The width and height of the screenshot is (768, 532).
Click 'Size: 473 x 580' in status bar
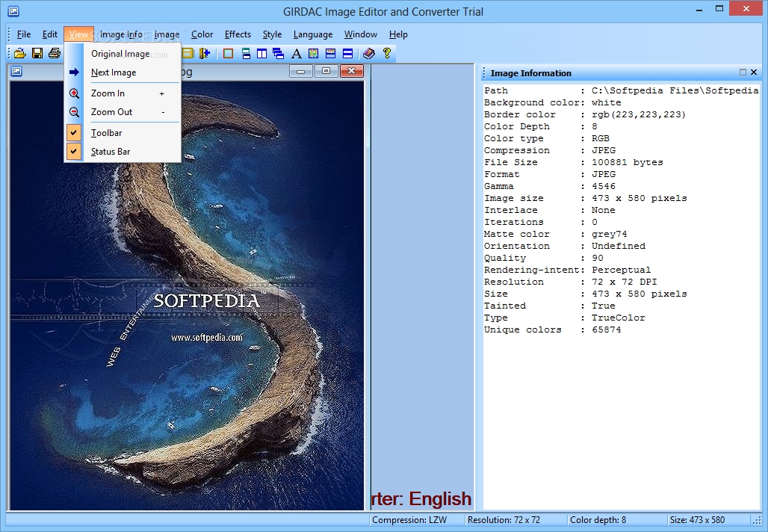coord(698,520)
